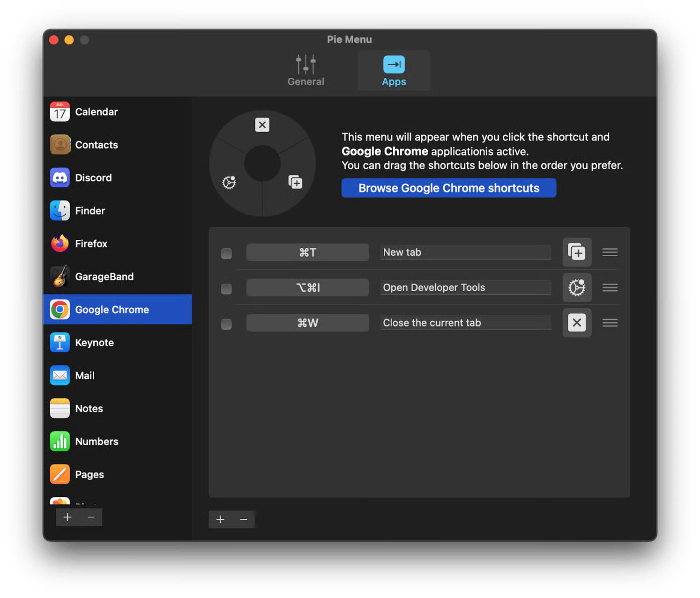
Task: Switch to the Apps tab
Action: tap(394, 71)
